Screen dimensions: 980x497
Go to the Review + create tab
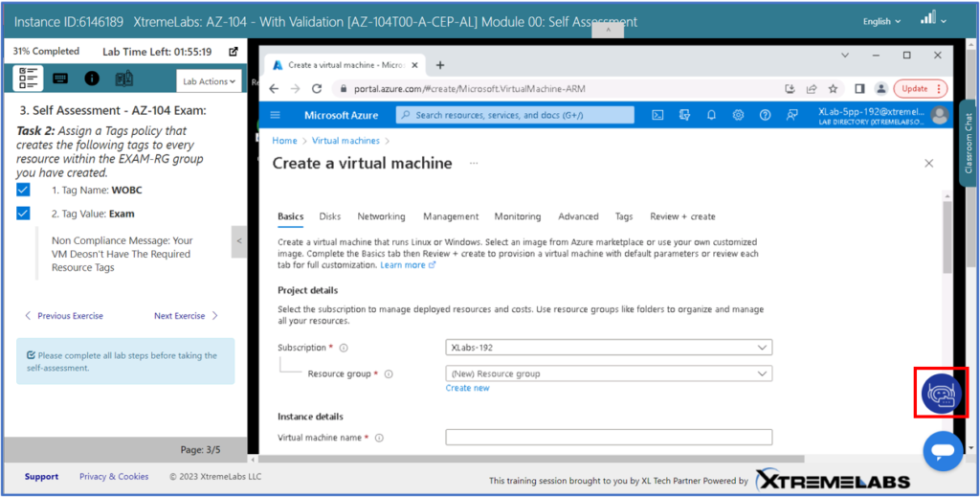click(x=682, y=216)
